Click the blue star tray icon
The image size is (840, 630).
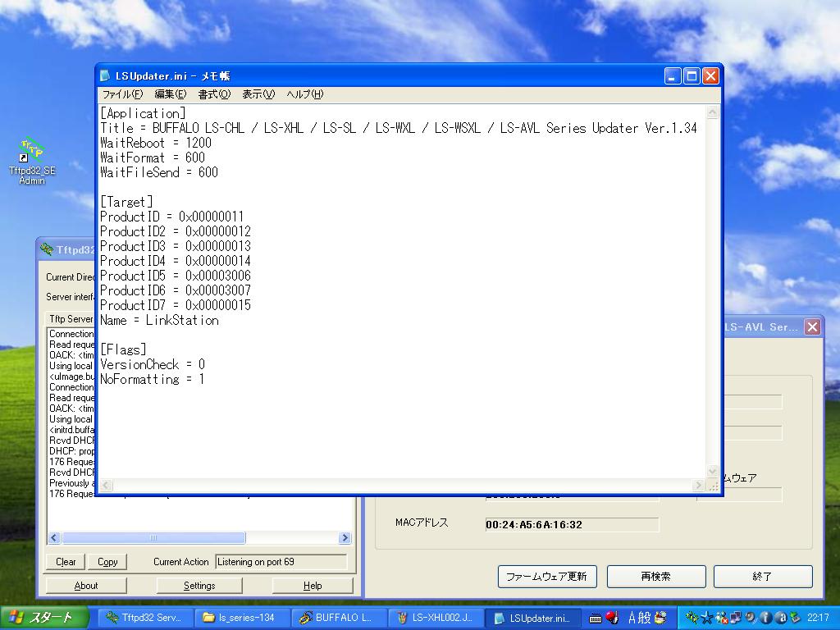(x=707, y=618)
